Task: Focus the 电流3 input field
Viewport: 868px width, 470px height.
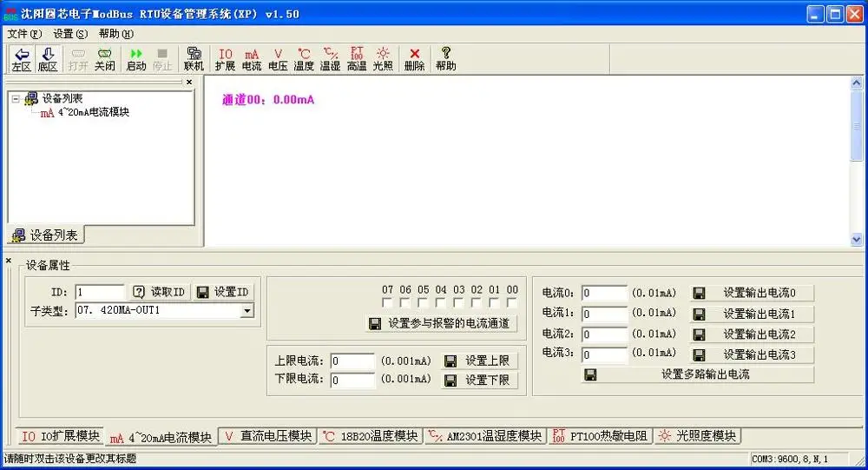Action: (x=604, y=354)
